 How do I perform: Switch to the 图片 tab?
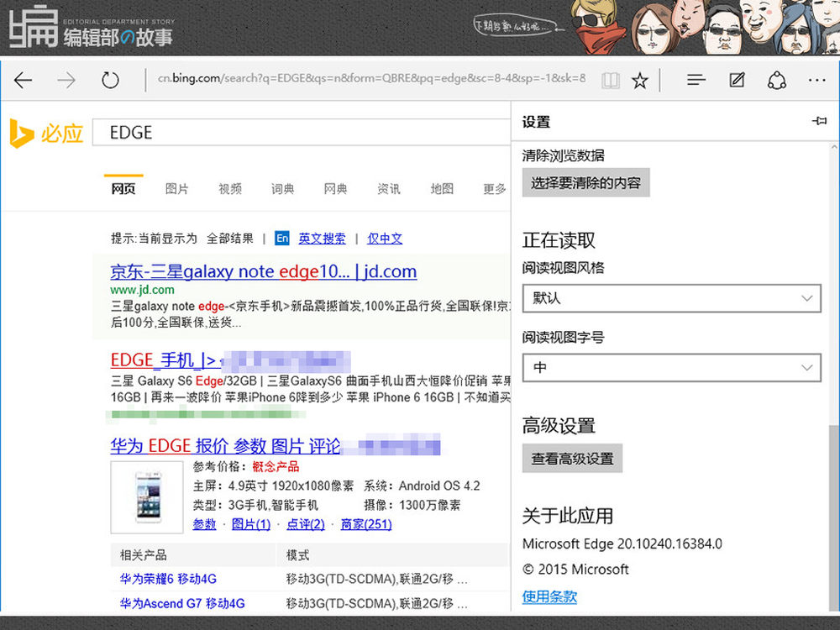tap(176, 188)
